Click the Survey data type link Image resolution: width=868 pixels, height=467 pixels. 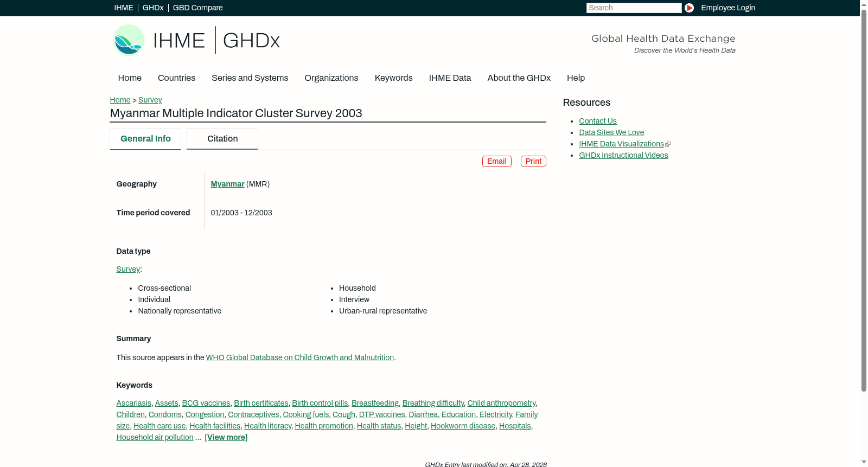128,269
